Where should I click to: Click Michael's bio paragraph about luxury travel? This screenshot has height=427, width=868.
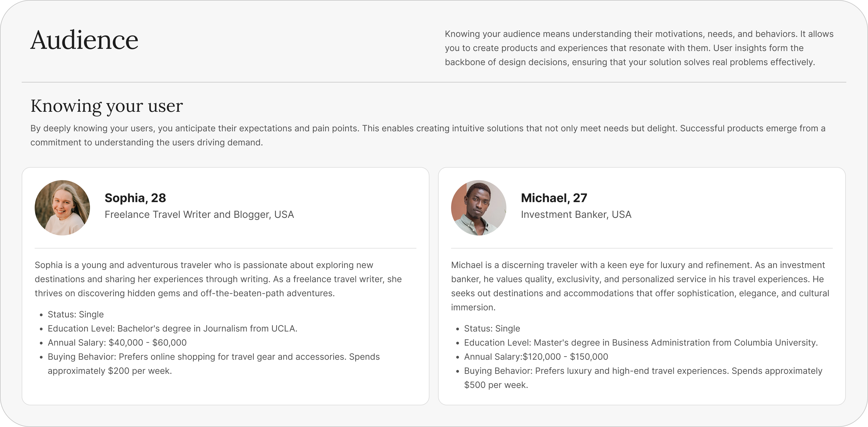point(640,286)
